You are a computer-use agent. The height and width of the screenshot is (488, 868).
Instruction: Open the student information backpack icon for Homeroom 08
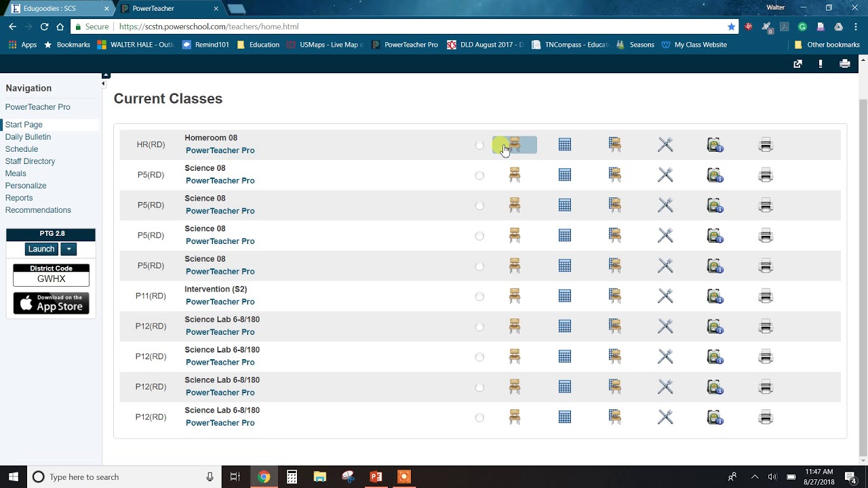[715, 144]
